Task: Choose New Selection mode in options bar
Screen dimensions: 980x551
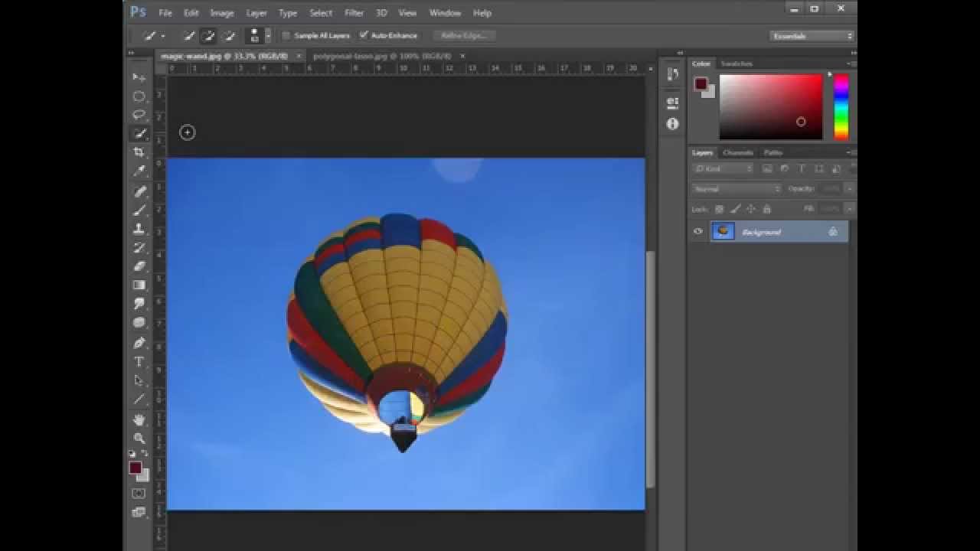Action: pos(189,35)
